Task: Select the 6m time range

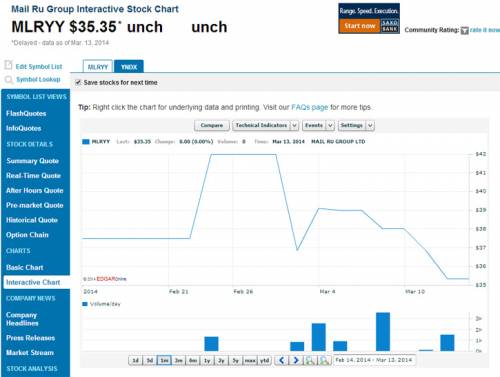Action: click(x=193, y=360)
